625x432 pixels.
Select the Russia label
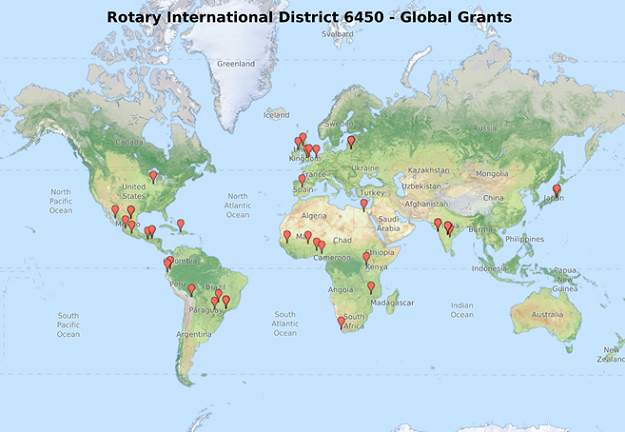tap(485, 128)
